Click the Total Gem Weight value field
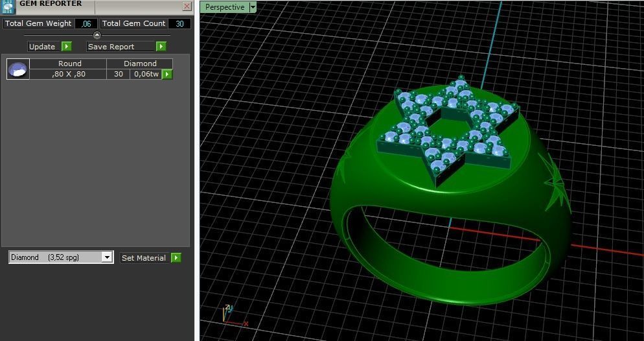 click(x=86, y=24)
